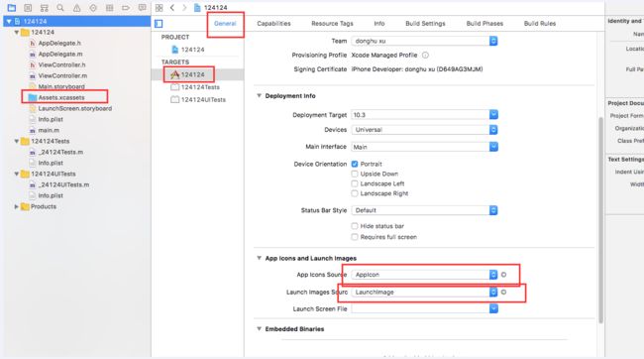Open the Test navigator diamond icon
Viewport: 644px width, 359px height.
[x=93, y=8]
